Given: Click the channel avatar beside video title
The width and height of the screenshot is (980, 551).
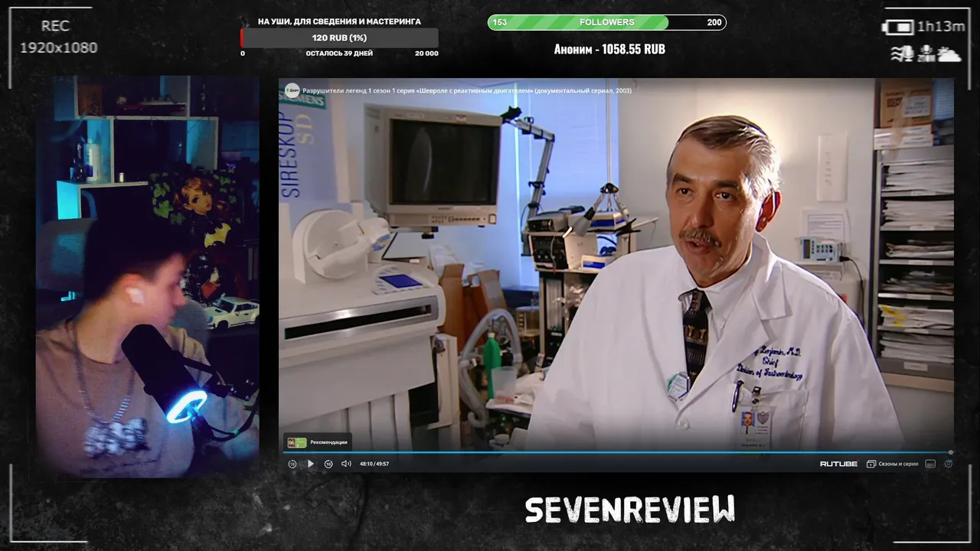Looking at the screenshot, I should pyautogui.click(x=292, y=90).
